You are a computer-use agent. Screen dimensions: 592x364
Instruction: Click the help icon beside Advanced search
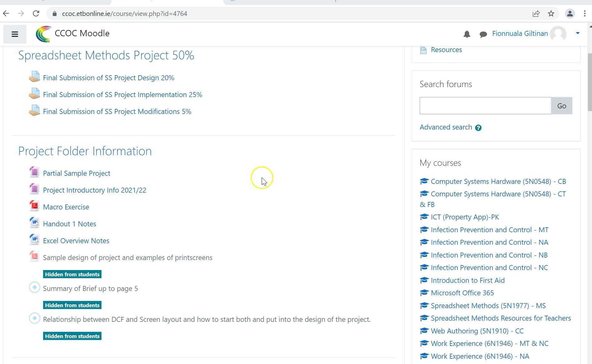[x=478, y=127]
